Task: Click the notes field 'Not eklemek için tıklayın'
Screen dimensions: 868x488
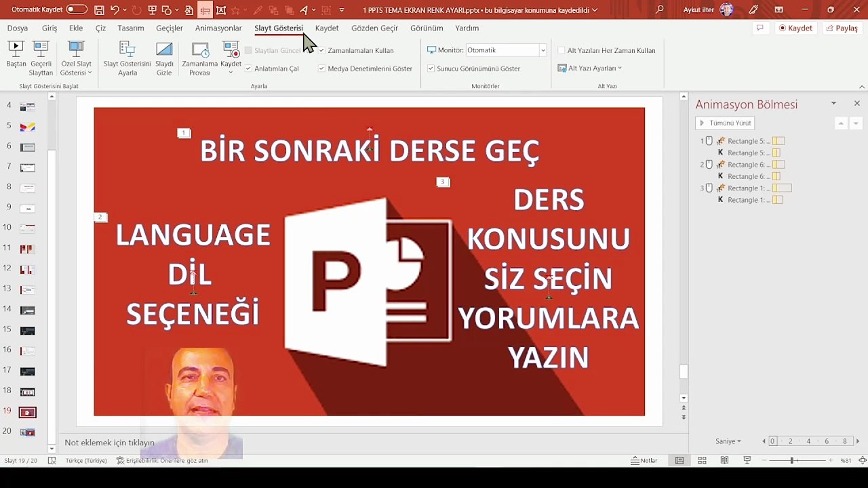Action: (x=109, y=443)
